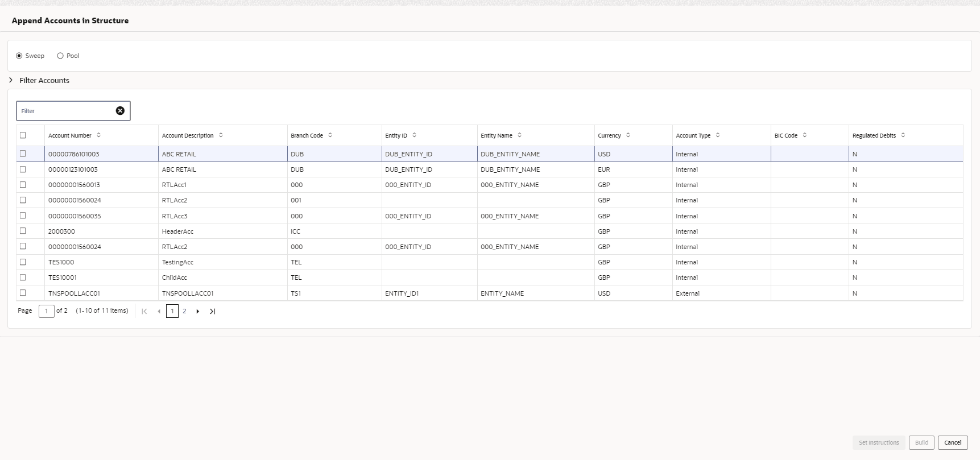This screenshot has width=980, height=460.
Task: Click Branch Code sort icon
Action: pyautogui.click(x=330, y=135)
